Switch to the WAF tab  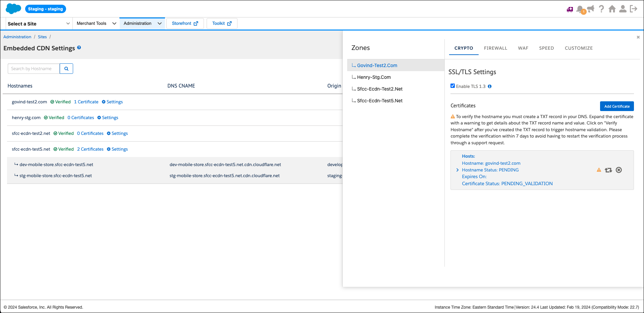[x=523, y=48]
